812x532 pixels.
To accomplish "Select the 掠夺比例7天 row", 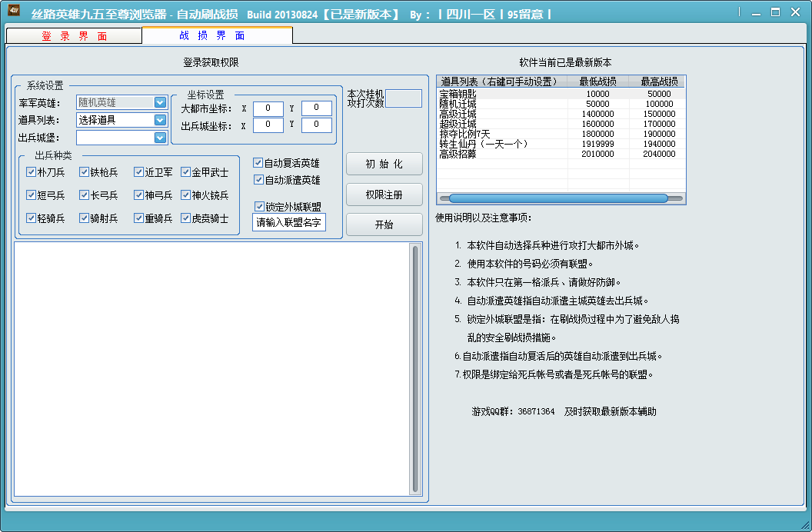I will [561, 134].
